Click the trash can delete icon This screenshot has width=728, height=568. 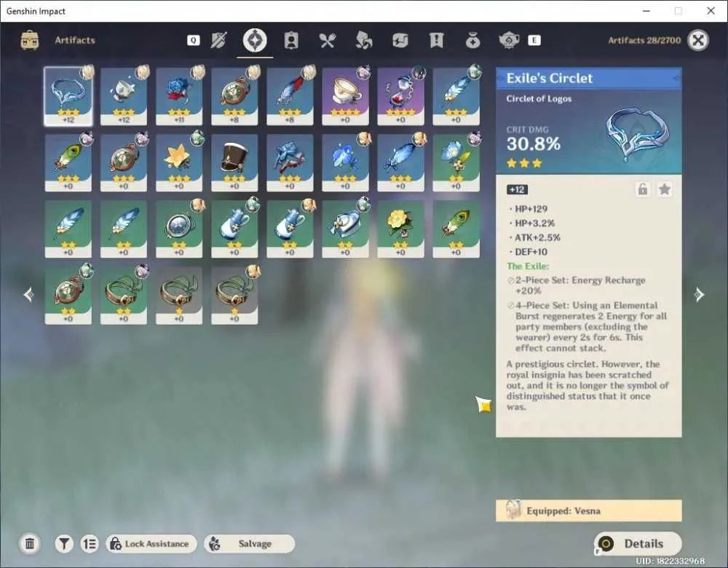pyautogui.click(x=30, y=543)
